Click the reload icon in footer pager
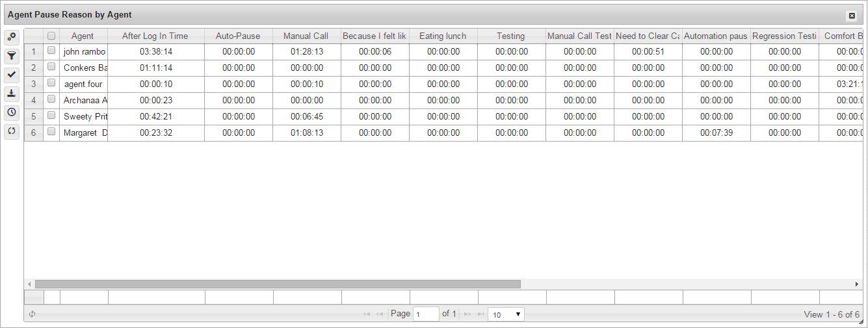Viewport: 868px width, 328px height. pyautogui.click(x=32, y=314)
